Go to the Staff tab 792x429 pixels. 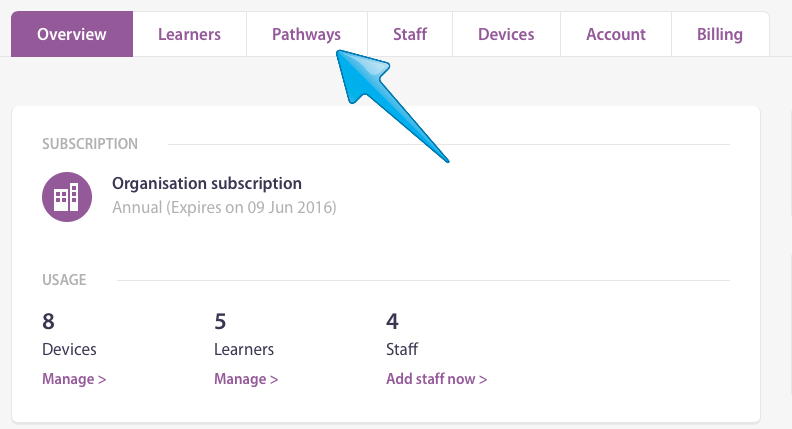pyautogui.click(x=410, y=35)
